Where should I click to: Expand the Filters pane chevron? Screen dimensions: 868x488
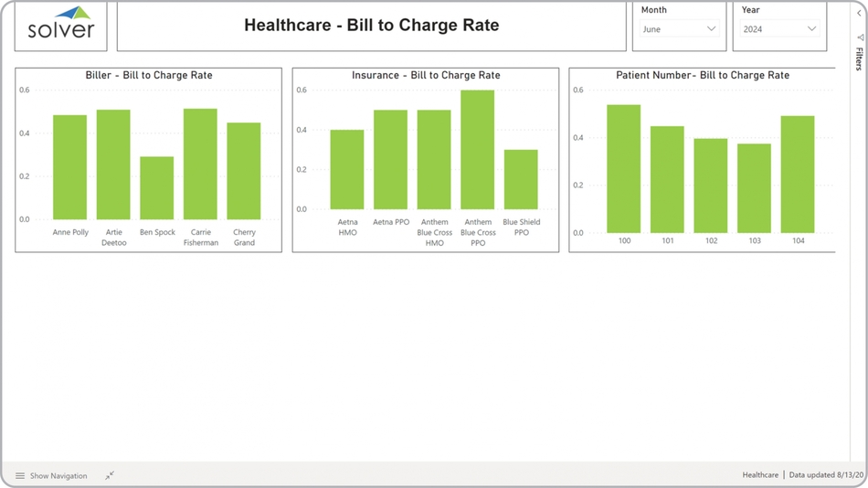point(859,13)
